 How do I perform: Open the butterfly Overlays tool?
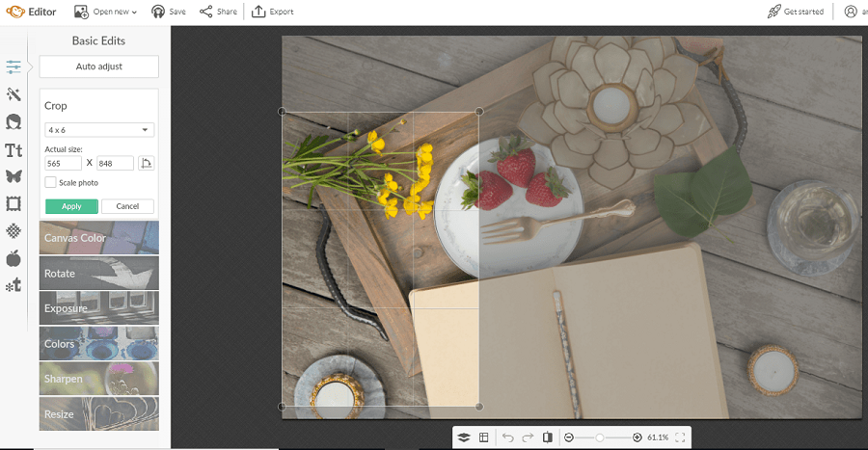(14, 176)
